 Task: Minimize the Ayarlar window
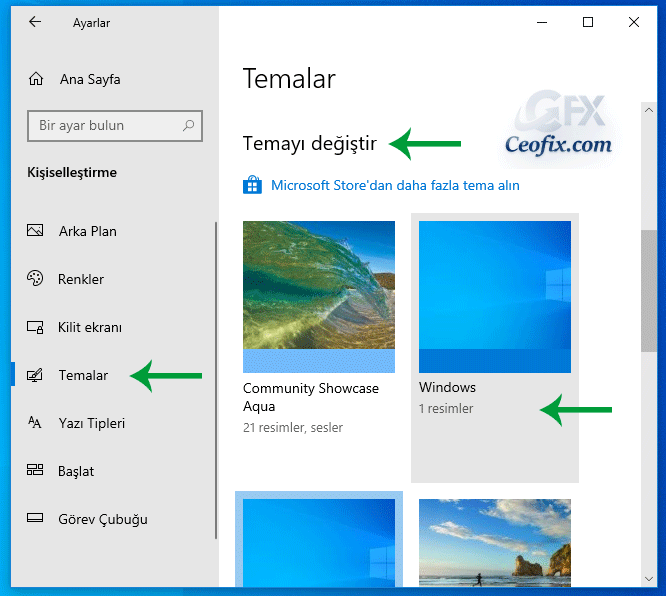[x=542, y=22]
